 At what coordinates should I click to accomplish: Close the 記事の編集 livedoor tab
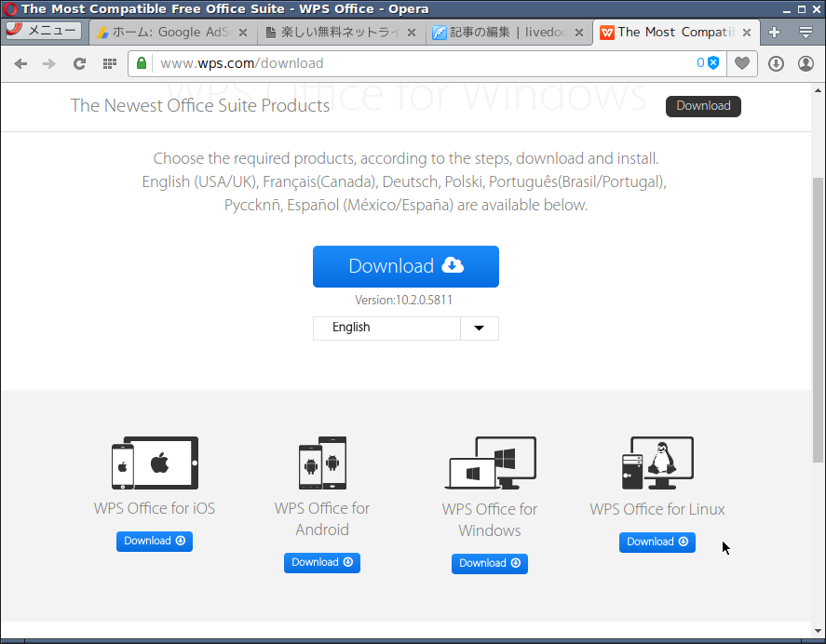pyautogui.click(x=579, y=33)
